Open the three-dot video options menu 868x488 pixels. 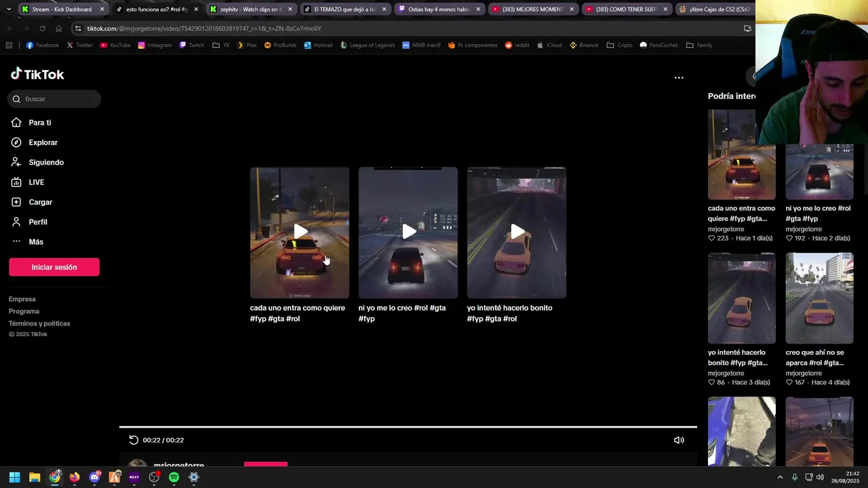[679, 78]
